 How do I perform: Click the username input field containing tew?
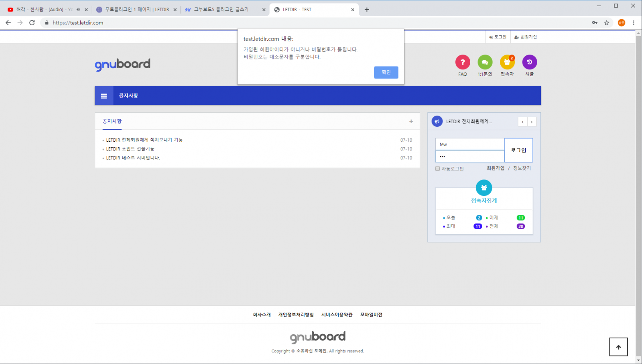point(469,144)
